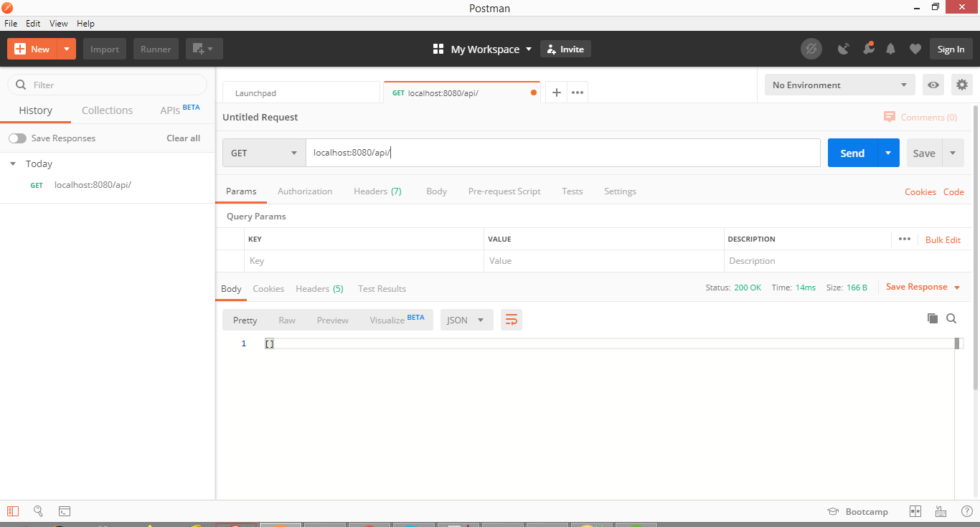Image resolution: width=980 pixels, height=527 pixels.
Task: Open the Save Response dropdown
Action: click(x=923, y=287)
